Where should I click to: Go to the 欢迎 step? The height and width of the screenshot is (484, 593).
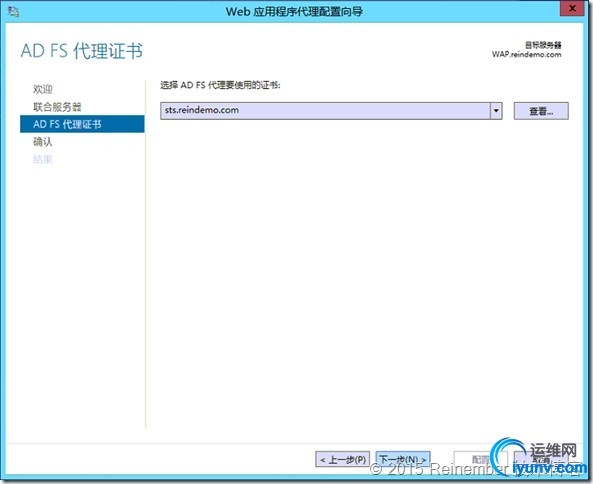tap(43, 89)
